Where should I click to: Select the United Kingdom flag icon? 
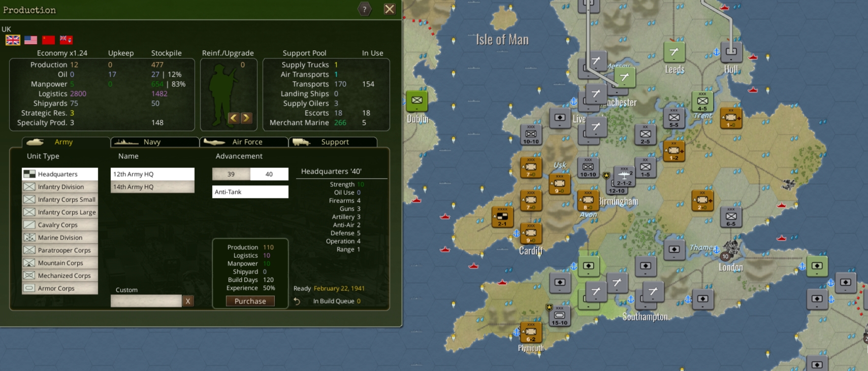13,40
